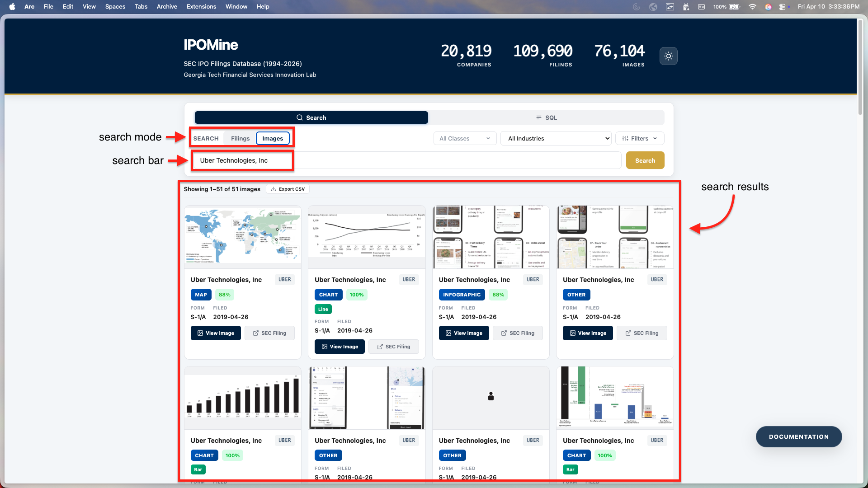Click the 88% badge on the INFOGRAPHIC card
Screen dimensions: 868x488
pyautogui.click(x=498, y=295)
